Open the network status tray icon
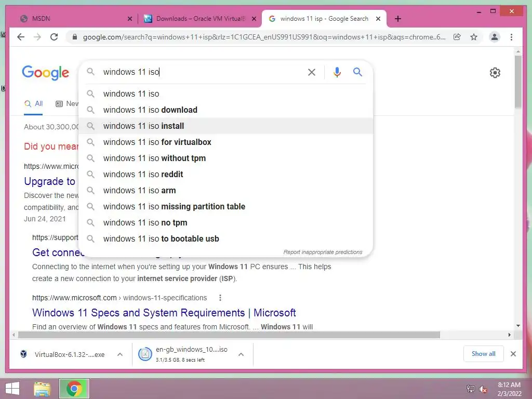 click(471, 389)
